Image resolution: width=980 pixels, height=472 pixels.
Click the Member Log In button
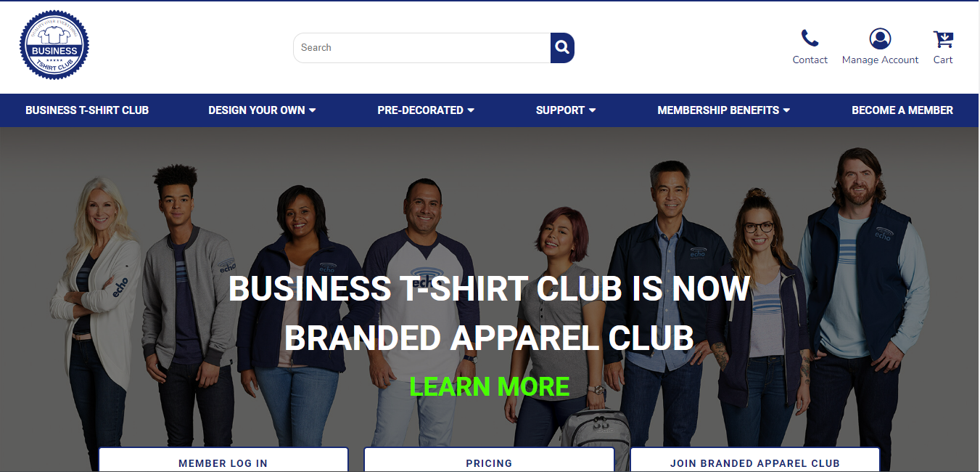pyautogui.click(x=223, y=460)
